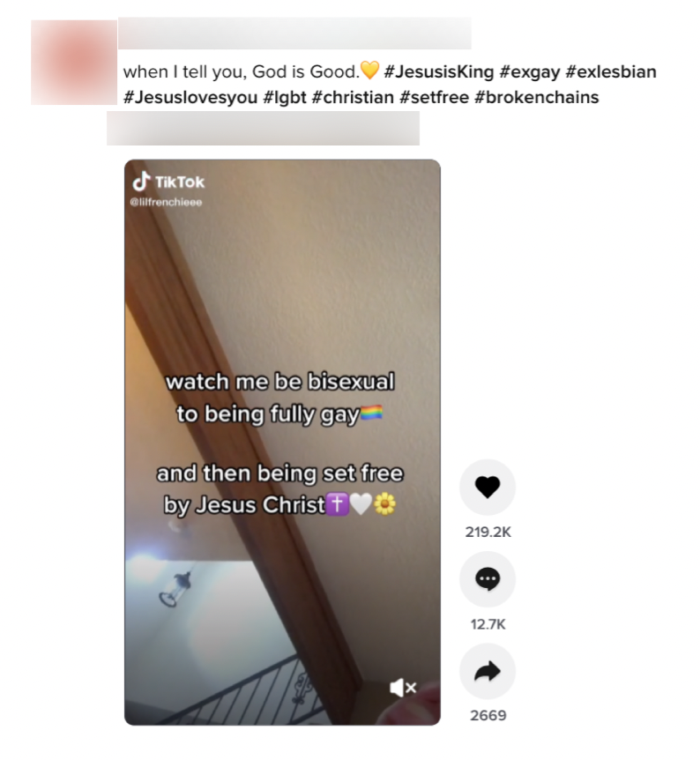Open the #christian hashtag
The height and width of the screenshot is (760, 700).
[x=353, y=97]
